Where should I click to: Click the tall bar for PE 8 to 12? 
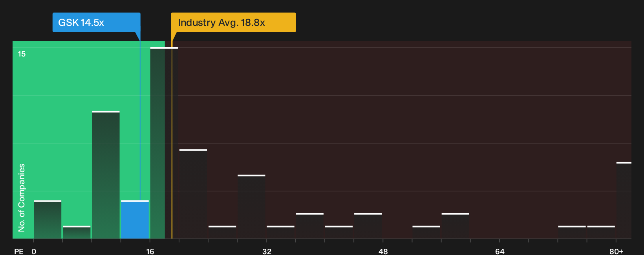tap(106, 175)
